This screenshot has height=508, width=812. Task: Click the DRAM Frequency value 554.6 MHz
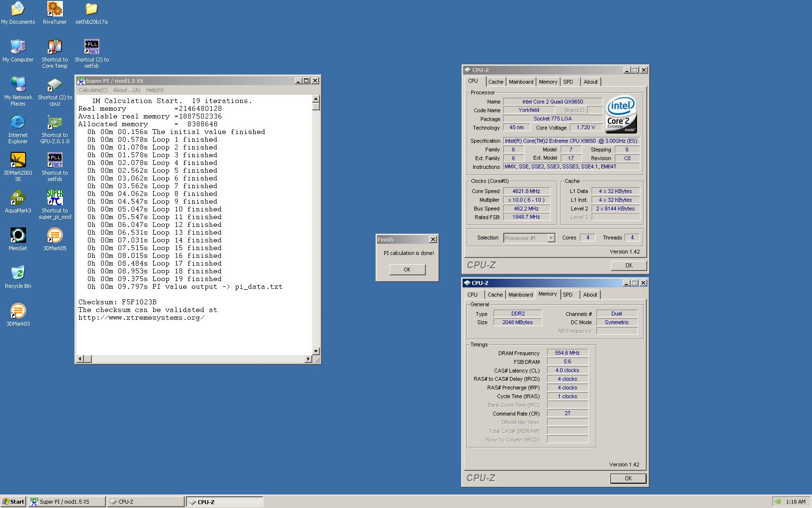[x=567, y=353]
